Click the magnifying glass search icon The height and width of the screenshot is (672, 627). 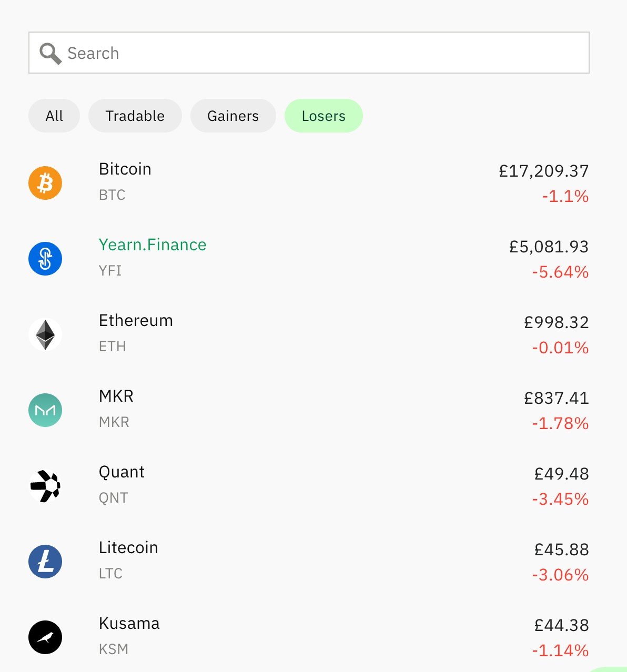50,53
